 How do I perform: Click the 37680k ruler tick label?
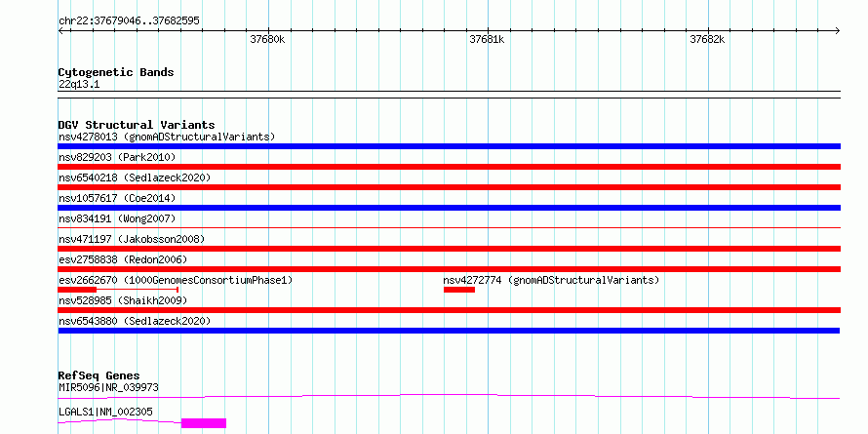(267, 39)
